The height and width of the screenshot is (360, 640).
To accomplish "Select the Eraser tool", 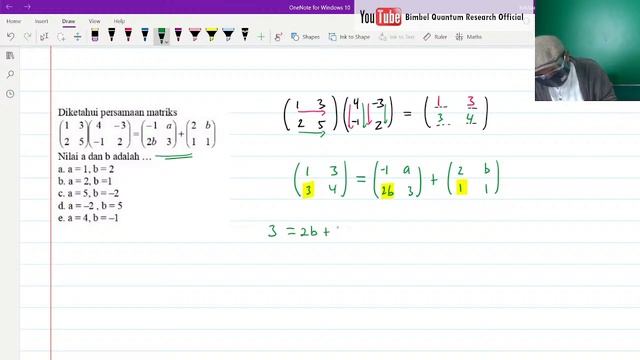I will (95, 35).
